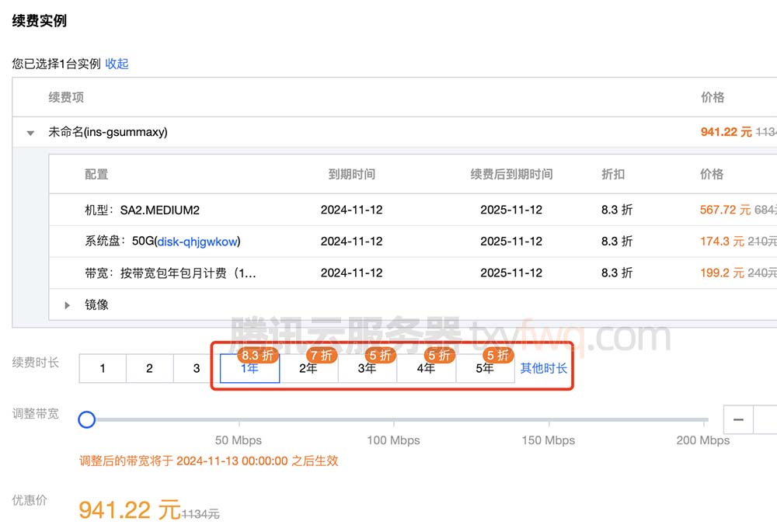Choose the 1年 renewal option
This screenshot has height=532, width=777.
click(x=249, y=368)
